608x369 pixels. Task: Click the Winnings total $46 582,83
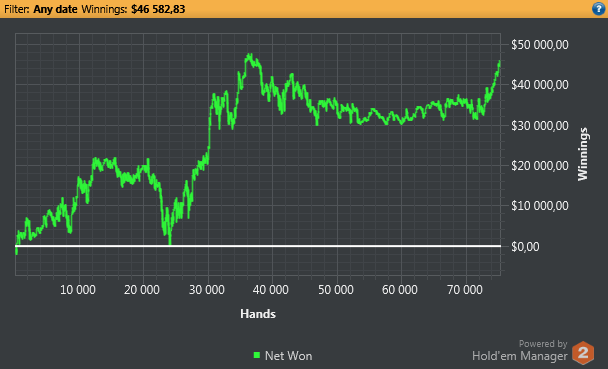coord(158,9)
